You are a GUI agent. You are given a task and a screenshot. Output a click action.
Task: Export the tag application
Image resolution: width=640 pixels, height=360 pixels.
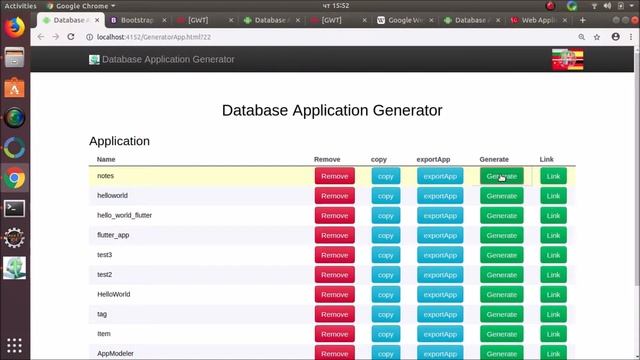click(x=440, y=314)
